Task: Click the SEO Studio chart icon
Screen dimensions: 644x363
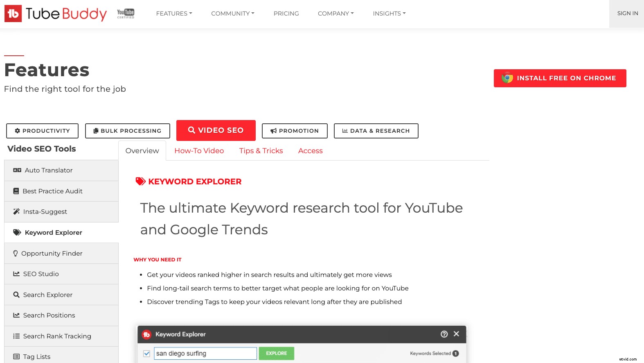Action: 16,274
